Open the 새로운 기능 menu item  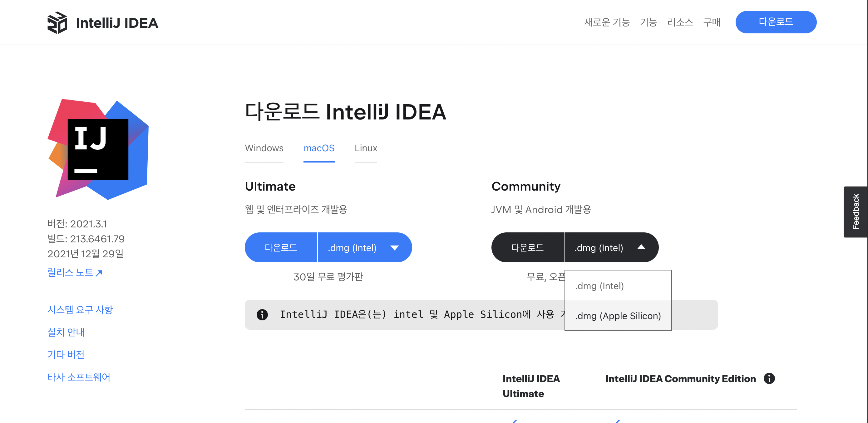(607, 22)
